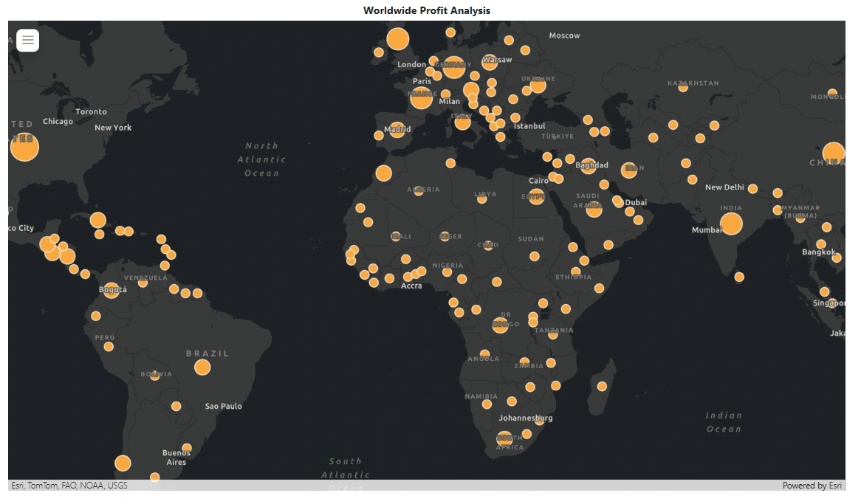The image size is (861, 504).
Task: Select the profit bubble over Ukraine
Action: [538, 85]
